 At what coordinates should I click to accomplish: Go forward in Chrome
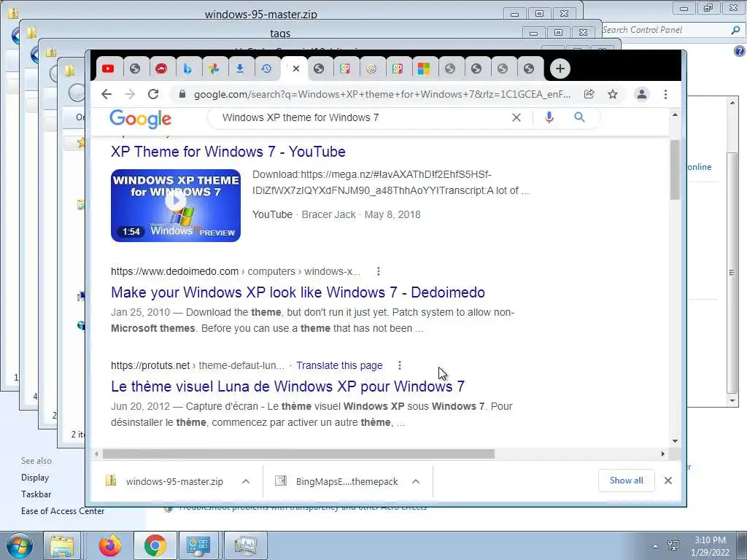point(130,94)
